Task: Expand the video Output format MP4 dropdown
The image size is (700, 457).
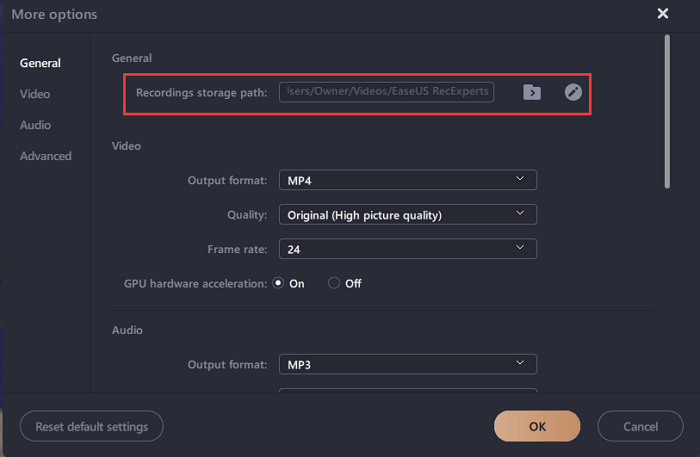Action: tap(407, 180)
